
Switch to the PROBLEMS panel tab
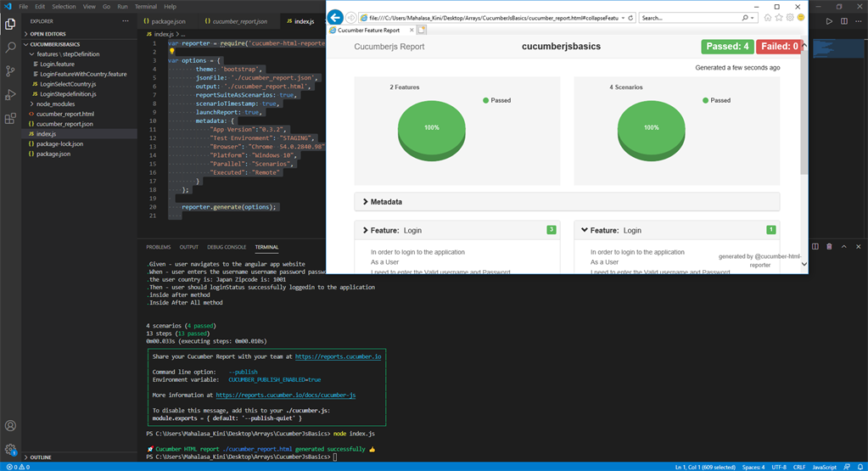[x=158, y=247]
